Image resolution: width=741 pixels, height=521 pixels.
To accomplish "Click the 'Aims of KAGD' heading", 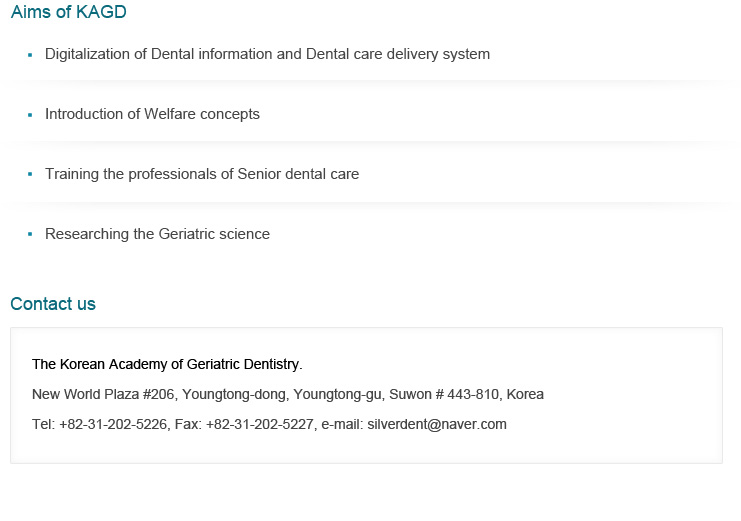I will (69, 12).
